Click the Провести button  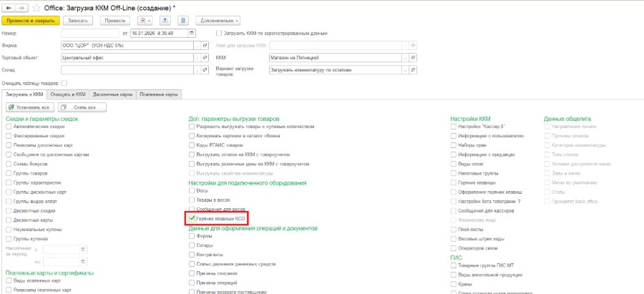click(x=115, y=20)
